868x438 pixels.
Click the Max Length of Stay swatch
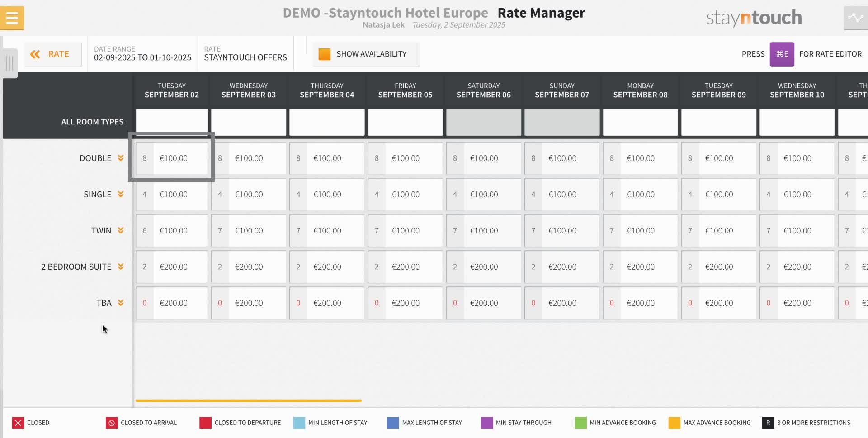tap(393, 423)
